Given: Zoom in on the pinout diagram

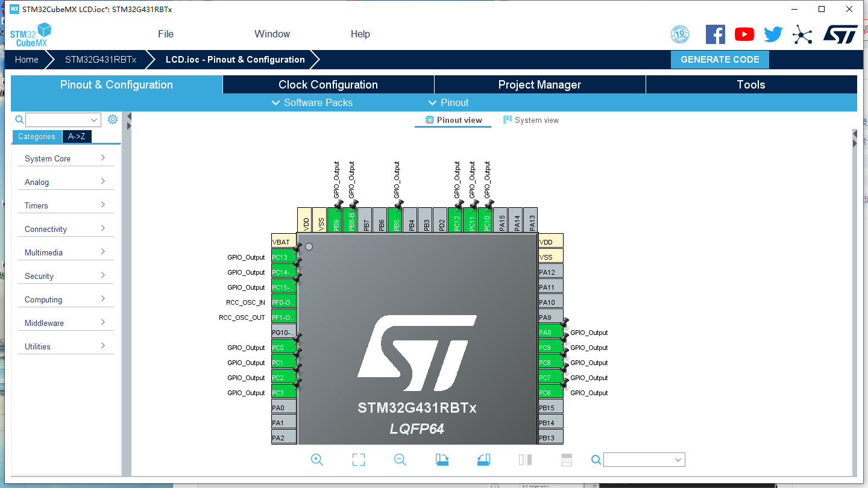Looking at the screenshot, I should pyautogui.click(x=317, y=459).
